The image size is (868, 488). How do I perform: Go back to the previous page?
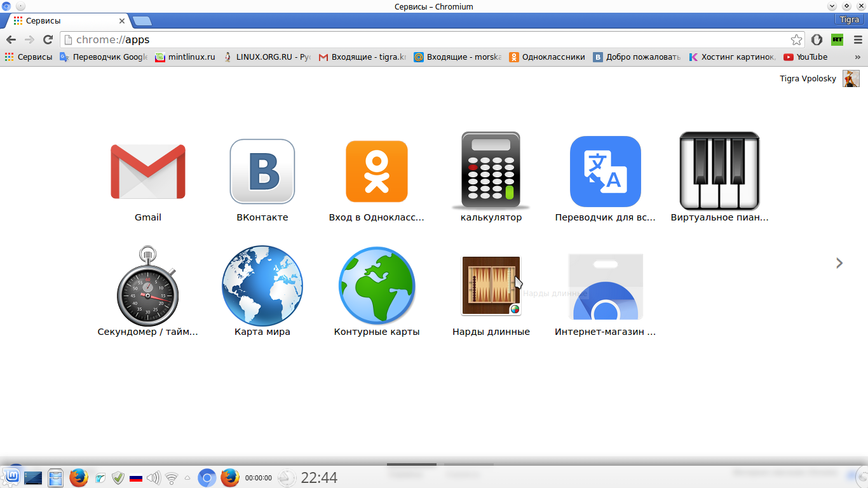(11, 40)
